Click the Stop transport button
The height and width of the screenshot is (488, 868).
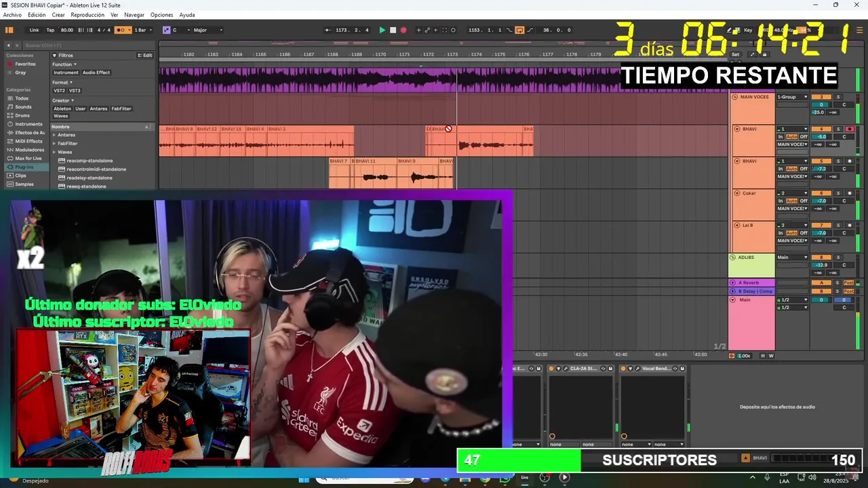(x=393, y=30)
